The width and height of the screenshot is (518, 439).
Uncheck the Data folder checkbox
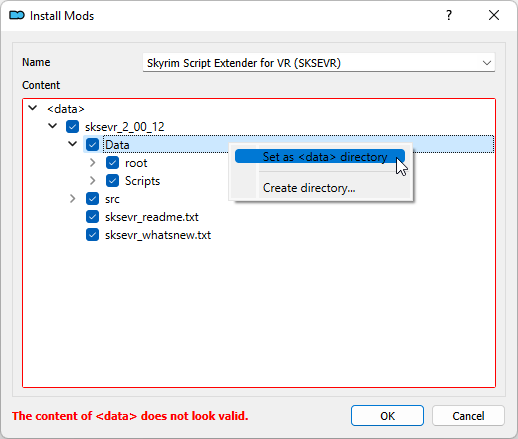pyautogui.click(x=92, y=145)
